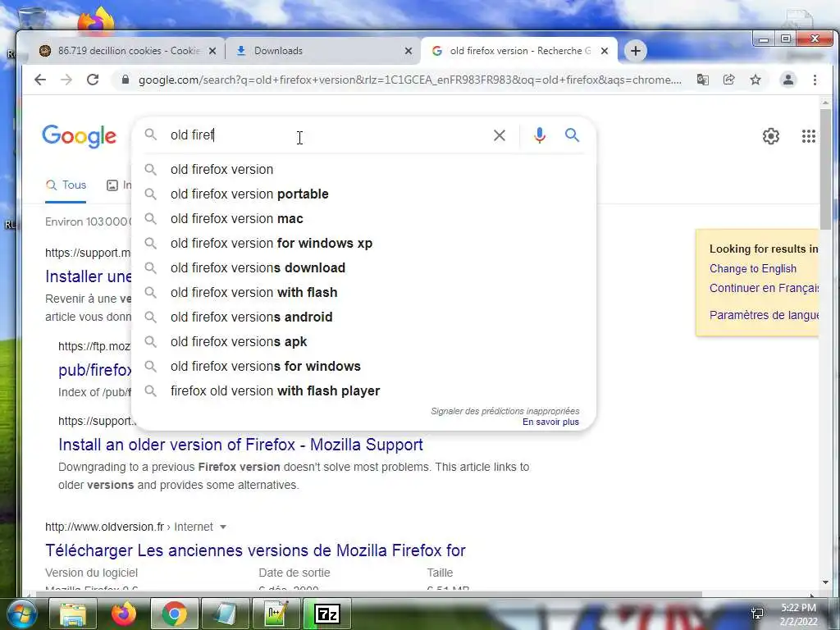Viewport: 840px width, 630px height.
Task: Open File Explorer from the taskbar
Action: point(73,614)
